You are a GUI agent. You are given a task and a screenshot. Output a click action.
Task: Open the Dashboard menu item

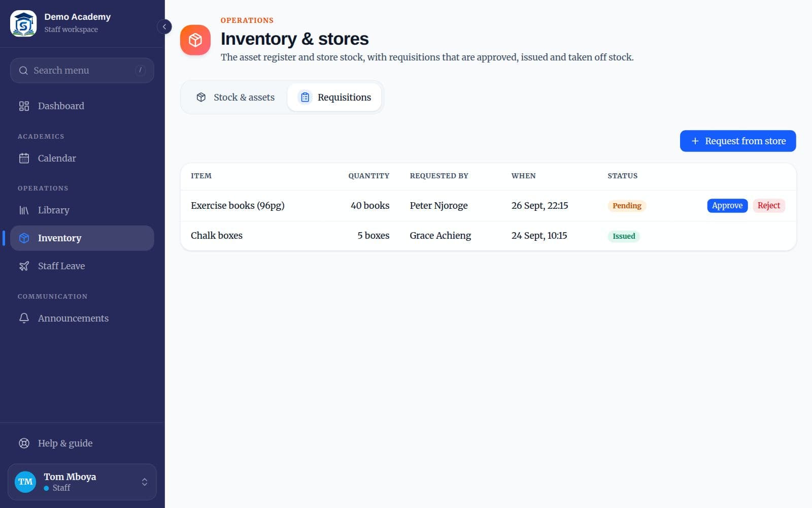coord(82,106)
